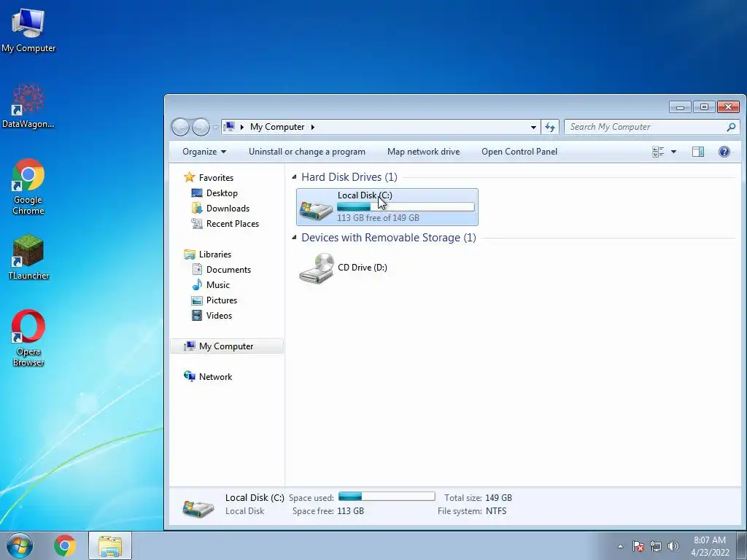Toggle the preview pane
Image resolution: width=747 pixels, height=560 pixels.
click(698, 152)
